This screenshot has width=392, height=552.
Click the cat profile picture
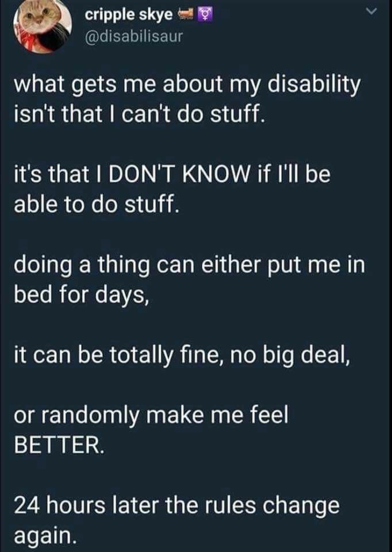[x=43, y=26]
